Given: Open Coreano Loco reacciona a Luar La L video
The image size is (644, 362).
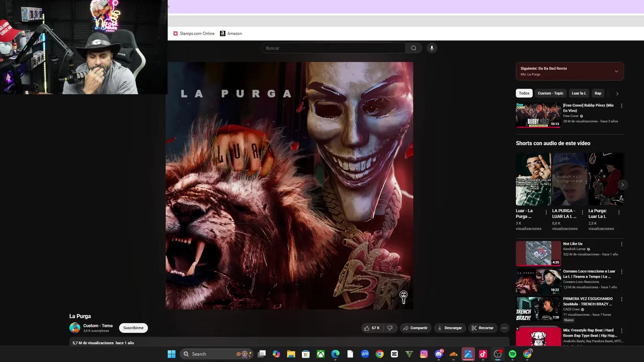Looking at the screenshot, I should (538, 281).
